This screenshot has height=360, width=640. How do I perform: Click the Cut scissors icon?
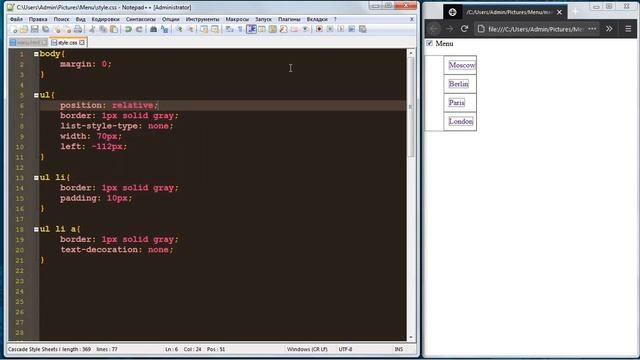92,29
